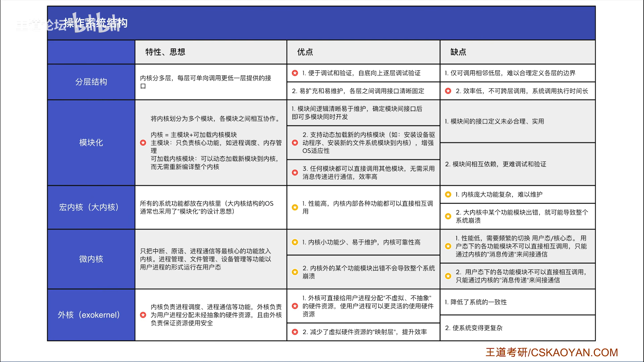Click cell 模块间的接口定义未必合理、实用
644x362 pixels.
[517, 121]
